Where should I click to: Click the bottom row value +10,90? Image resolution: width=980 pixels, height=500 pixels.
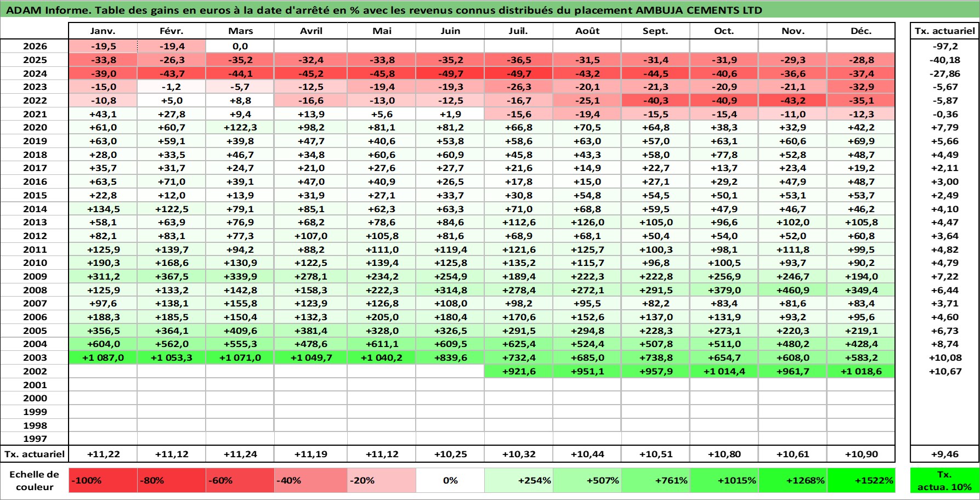click(x=861, y=454)
